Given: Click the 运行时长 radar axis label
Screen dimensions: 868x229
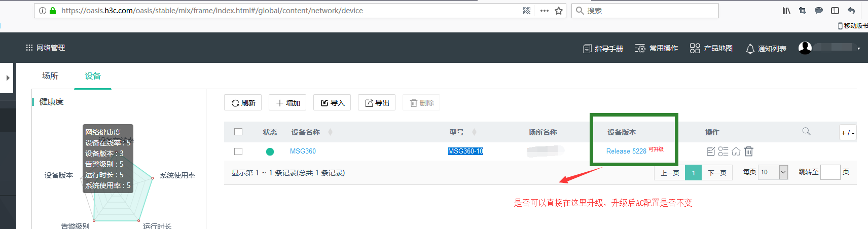Looking at the screenshot, I should pos(157,226).
